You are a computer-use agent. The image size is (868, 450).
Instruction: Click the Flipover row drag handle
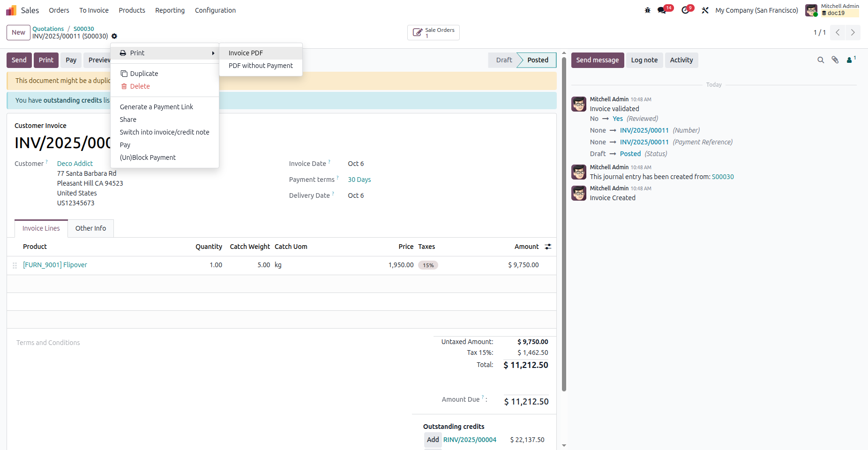[x=15, y=265]
